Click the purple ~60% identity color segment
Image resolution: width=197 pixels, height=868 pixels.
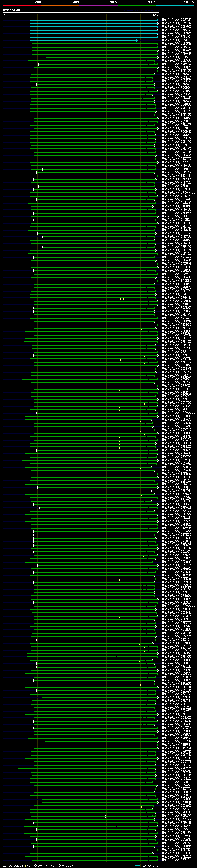coord(99,6)
